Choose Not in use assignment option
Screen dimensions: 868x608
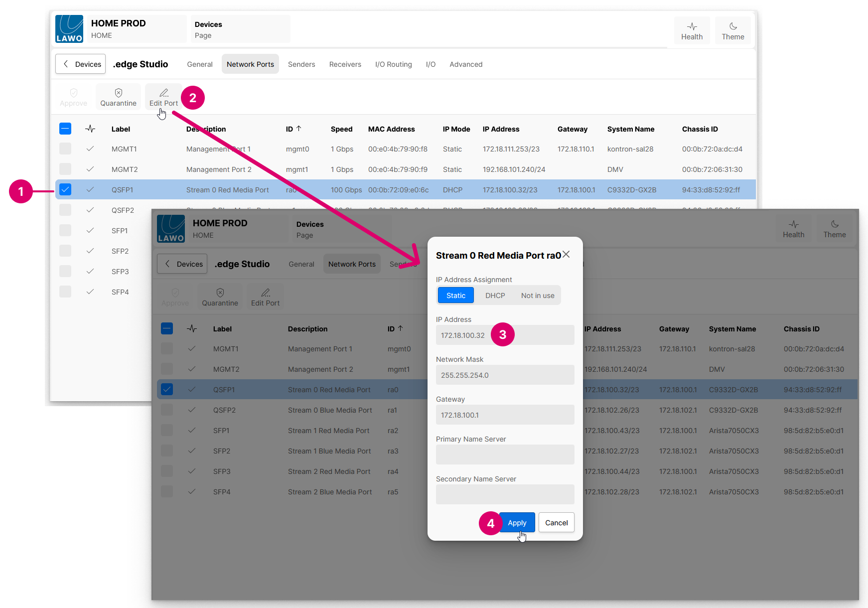tap(537, 296)
